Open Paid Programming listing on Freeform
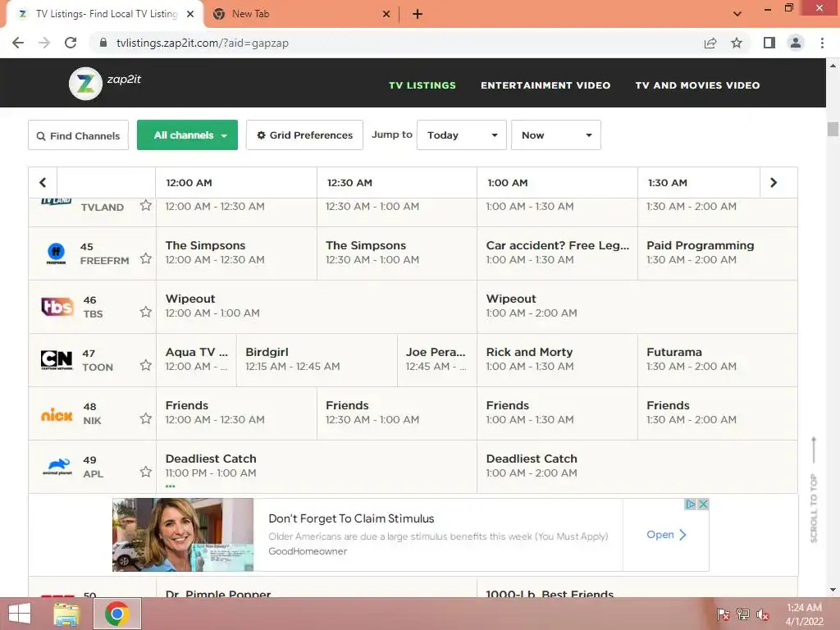 tap(717, 253)
